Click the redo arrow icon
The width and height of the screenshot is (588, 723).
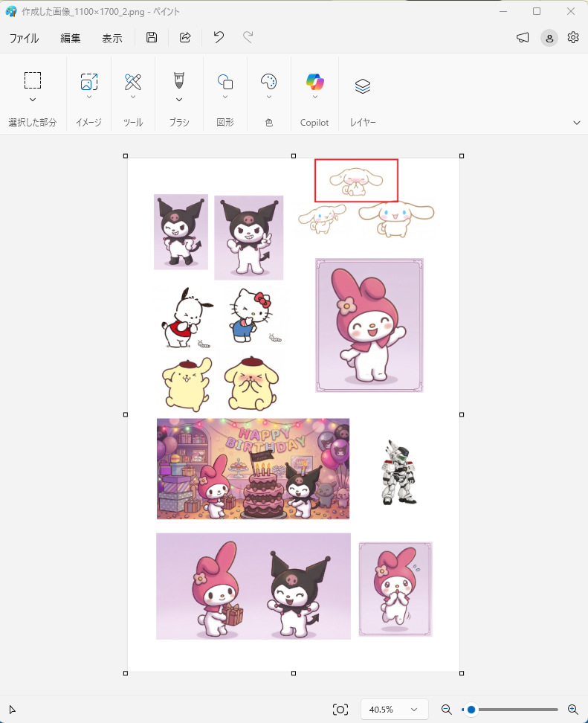tap(248, 37)
